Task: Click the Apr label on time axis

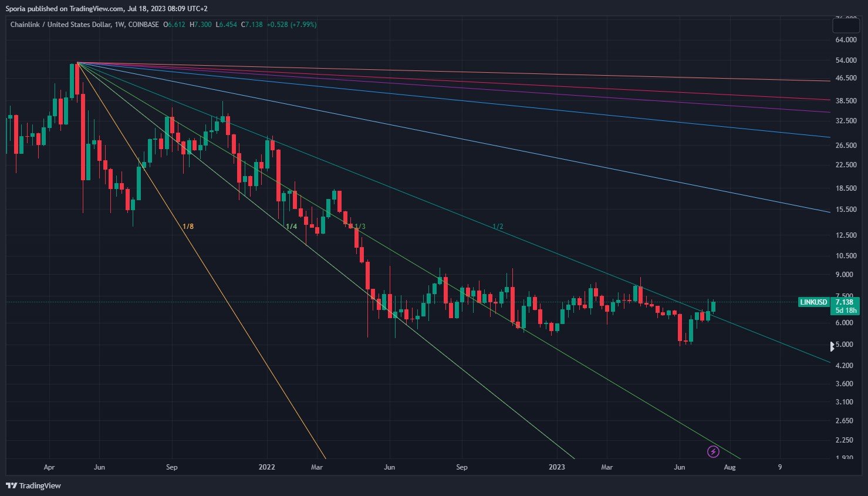Action: (49, 467)
